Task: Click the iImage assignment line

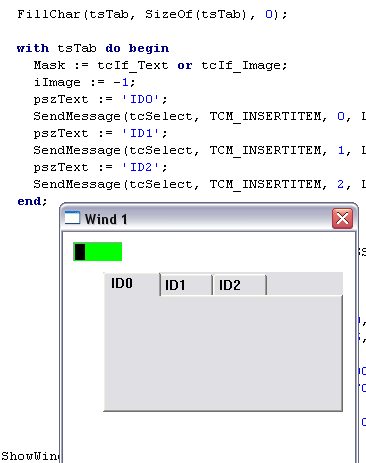Action: [x=84, y=82]
